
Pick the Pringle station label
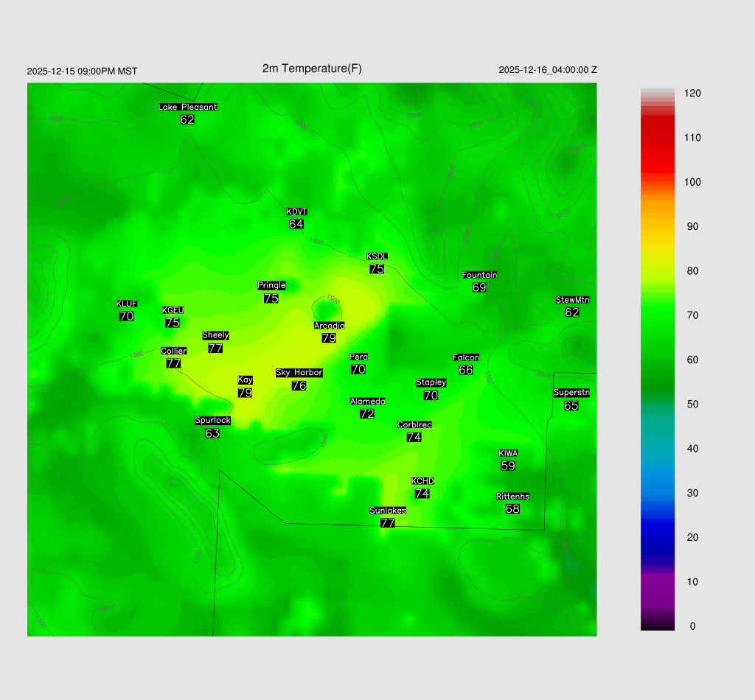coord(271,285)
